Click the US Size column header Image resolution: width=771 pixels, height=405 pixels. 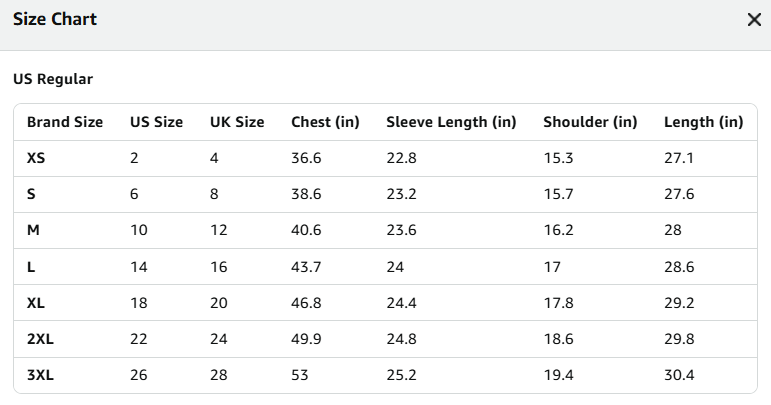156,122
